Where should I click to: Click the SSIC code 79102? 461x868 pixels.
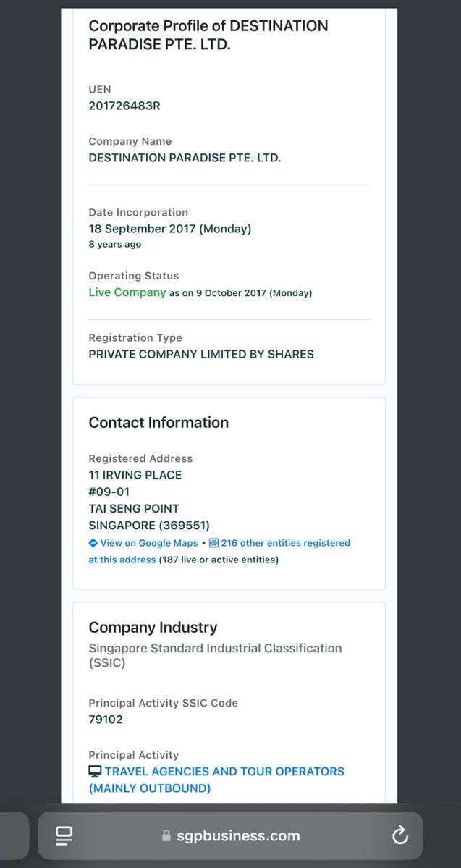(106, 720)
